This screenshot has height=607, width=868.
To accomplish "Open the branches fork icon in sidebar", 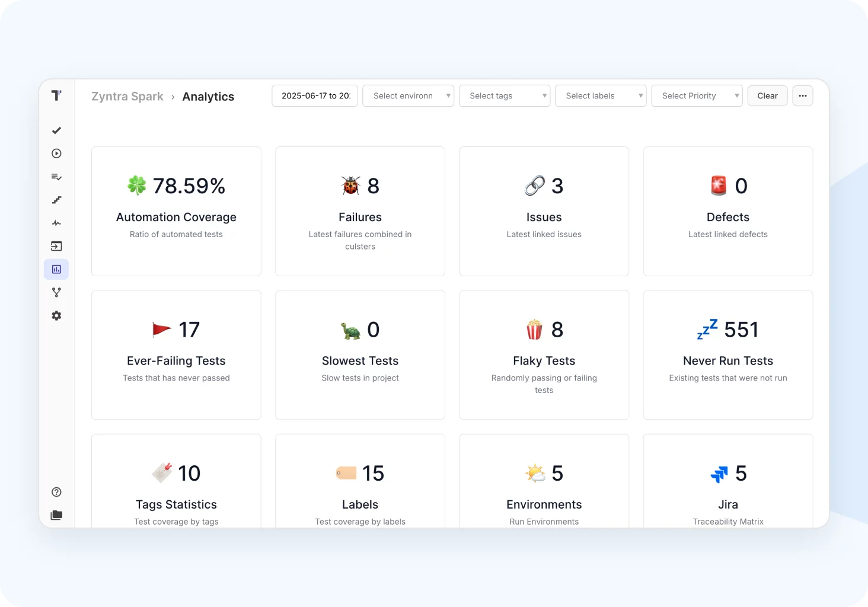I will click(x=56, y=293).
